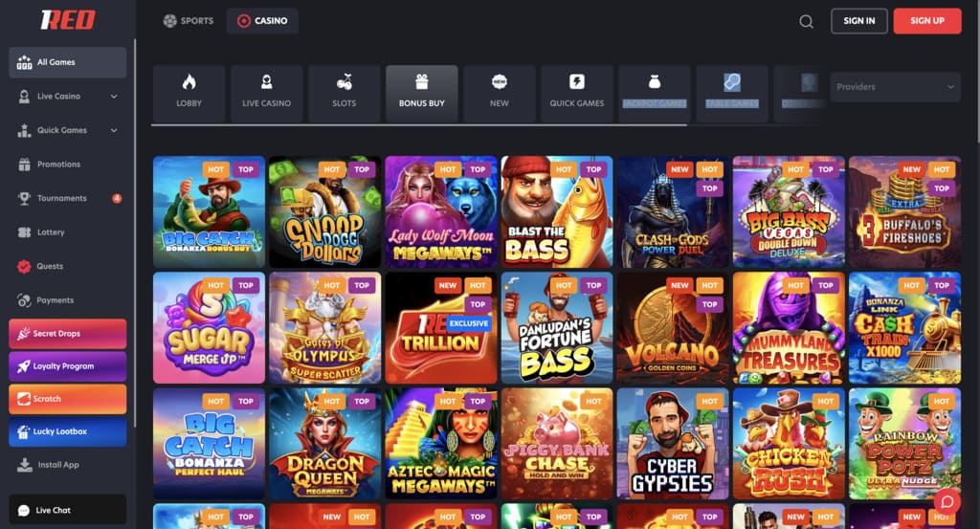Open Lottery ticket icon
The width and height of the screenshot is (980, 529).
[x=24, y=232]
